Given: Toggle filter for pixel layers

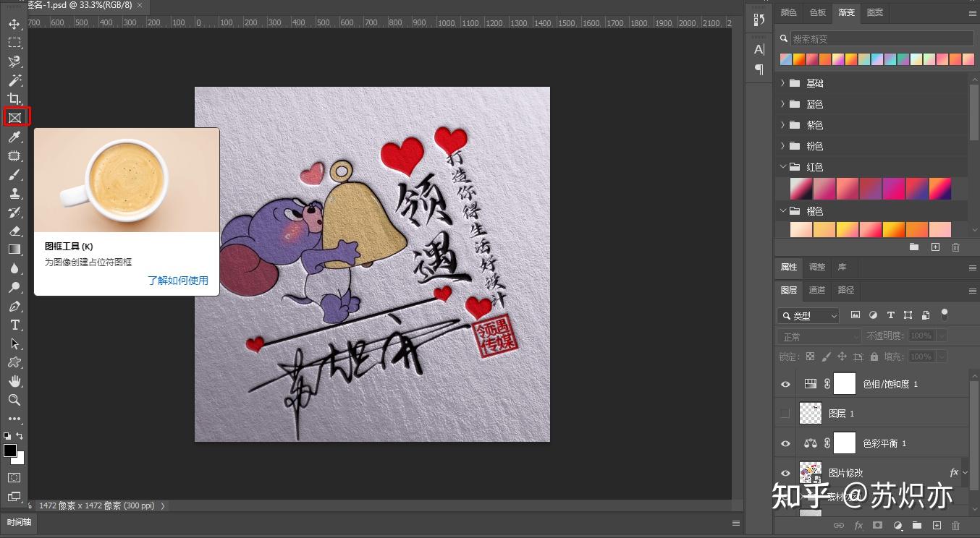Looking at the screenshot, I should [x=856, y=315].
